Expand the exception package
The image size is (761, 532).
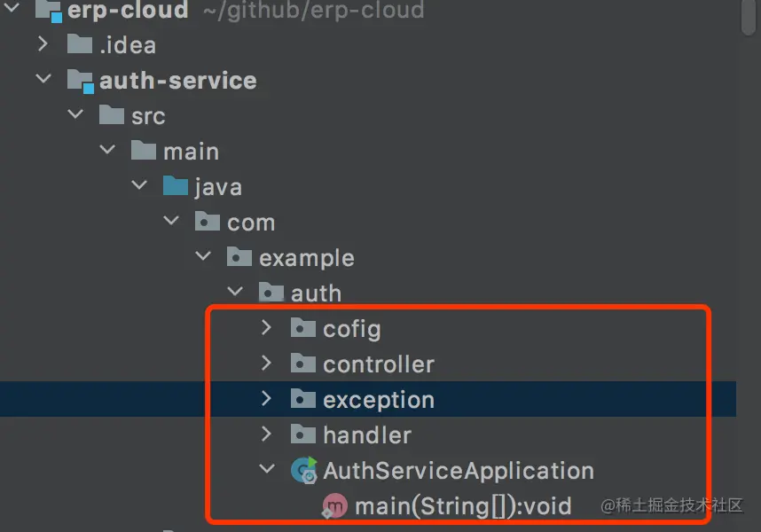266,398
